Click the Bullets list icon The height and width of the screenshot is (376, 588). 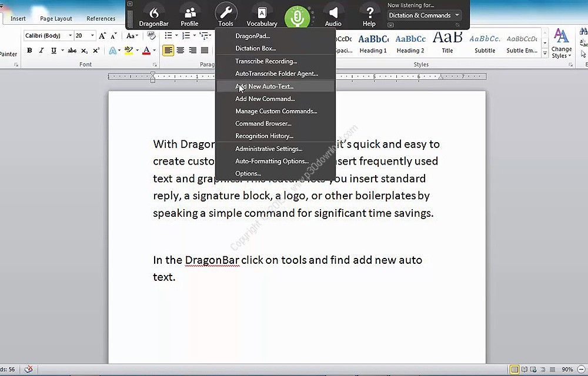[x=168, y=36]
